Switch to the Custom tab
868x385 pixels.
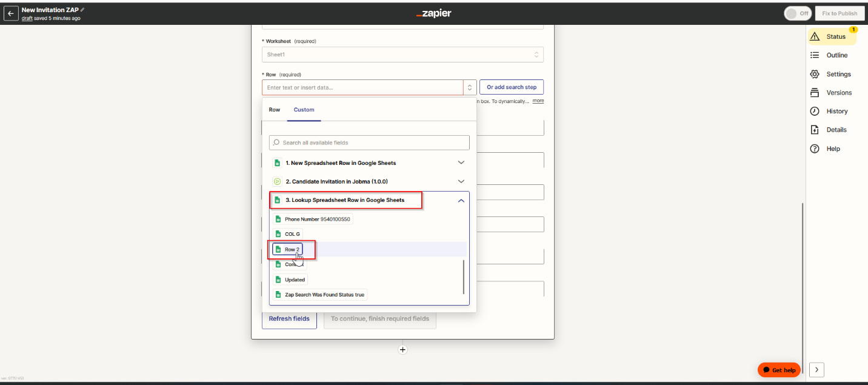tap(304, 110)
